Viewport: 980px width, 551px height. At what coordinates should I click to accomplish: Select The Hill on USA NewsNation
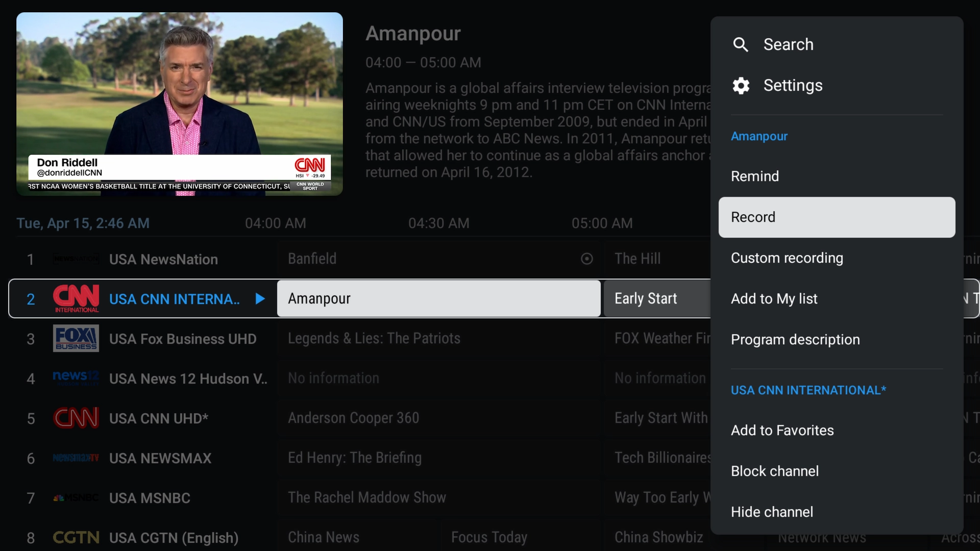pyautogui.click(x=657, y=259)
